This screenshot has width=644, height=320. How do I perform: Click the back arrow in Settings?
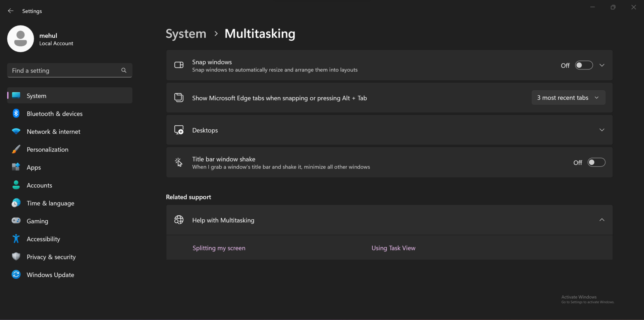10,11
